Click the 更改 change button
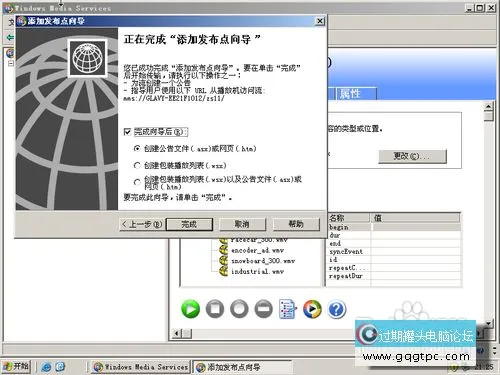This screenshot has width=500, height=375. (x=412, y=156)
